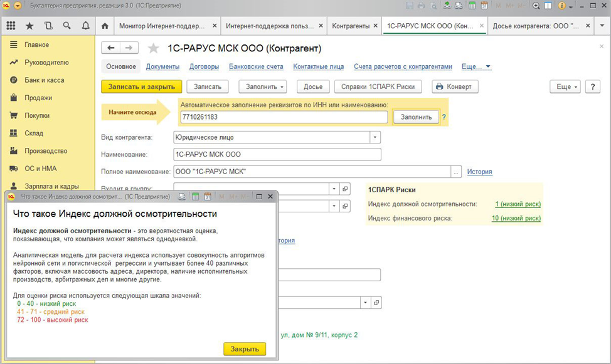Viewport: 611px width, 364px height.
Task: Open Производство section in sidebar
Action: click(46, 151)
